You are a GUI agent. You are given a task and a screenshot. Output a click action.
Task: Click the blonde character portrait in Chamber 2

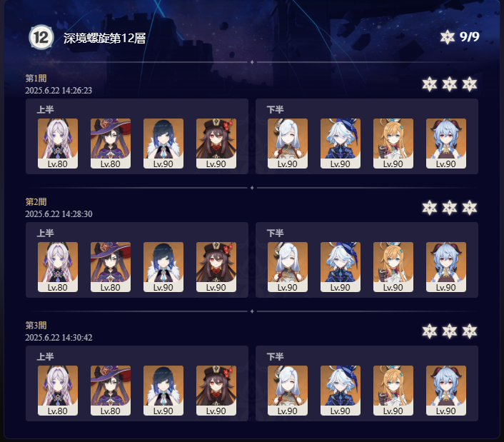(393, 267)
